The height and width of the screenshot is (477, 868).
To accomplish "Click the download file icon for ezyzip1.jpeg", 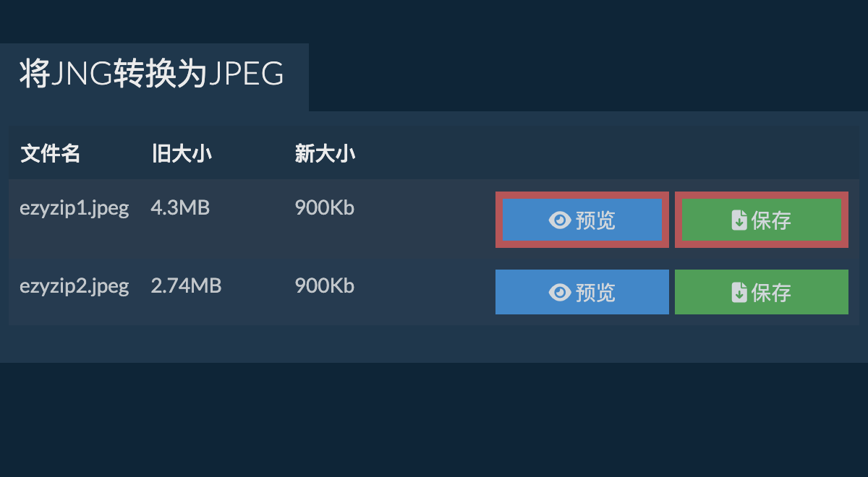I will (x=739, y=220).
